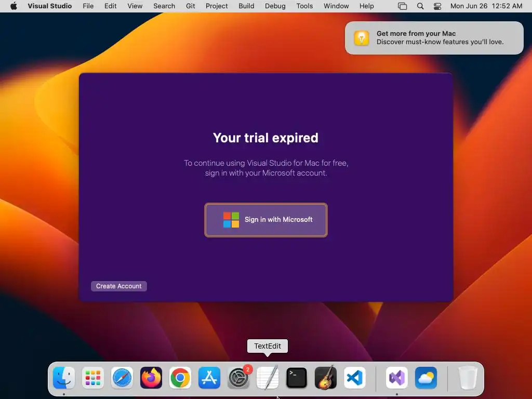Open the Debug menu
The image size is (532, 399).
pyautogui.click(x=275, y=6)
